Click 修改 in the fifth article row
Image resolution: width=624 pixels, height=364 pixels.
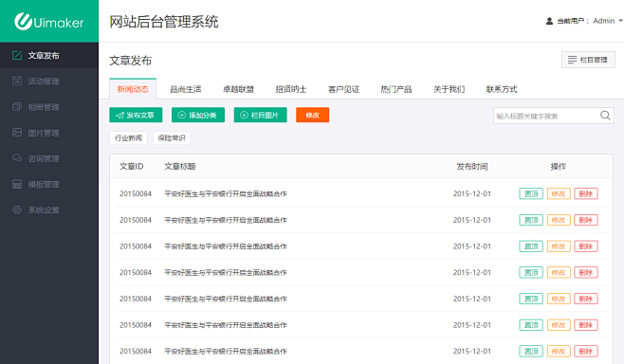tap(559, 299)
